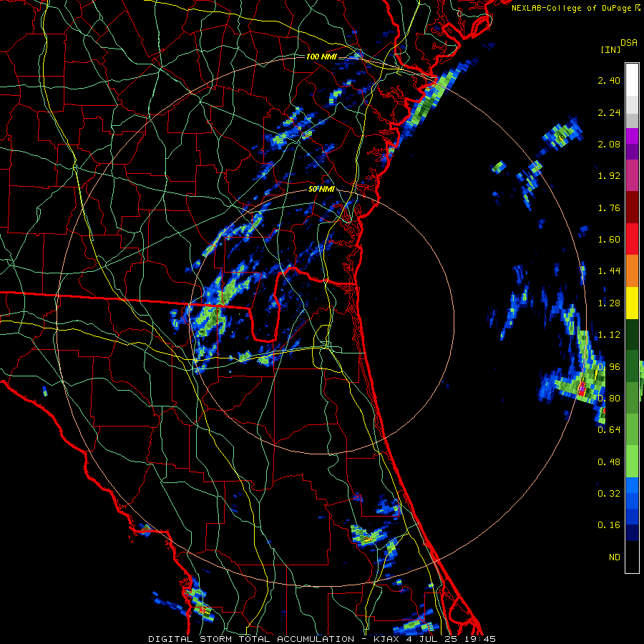This screenshot has width=644, height=644.
Task: Select the 1.92 legend value
Action: [x=609, y=176]
